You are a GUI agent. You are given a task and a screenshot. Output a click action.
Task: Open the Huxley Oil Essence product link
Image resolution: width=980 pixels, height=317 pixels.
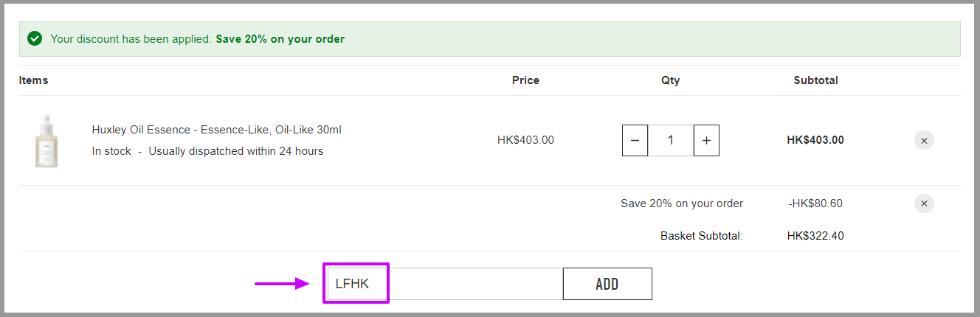[x=216, y=130]
